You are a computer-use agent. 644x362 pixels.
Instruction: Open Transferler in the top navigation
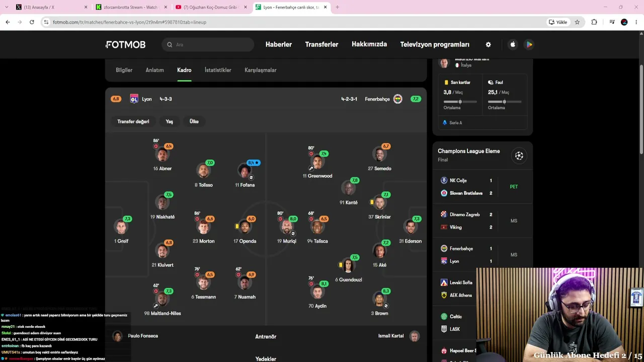(321, 45)
